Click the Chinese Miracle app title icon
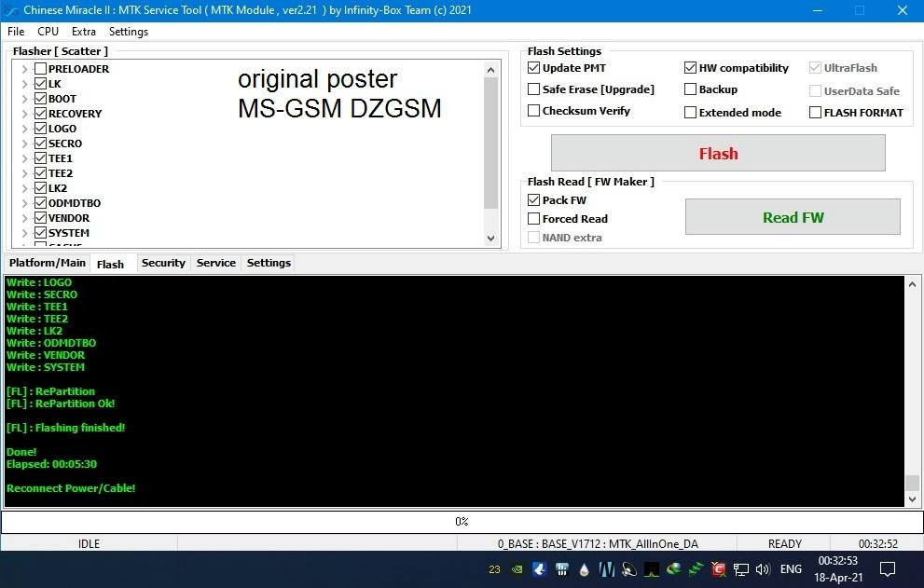The height and width of the screenshot is (588, 924). click(11, 10)
